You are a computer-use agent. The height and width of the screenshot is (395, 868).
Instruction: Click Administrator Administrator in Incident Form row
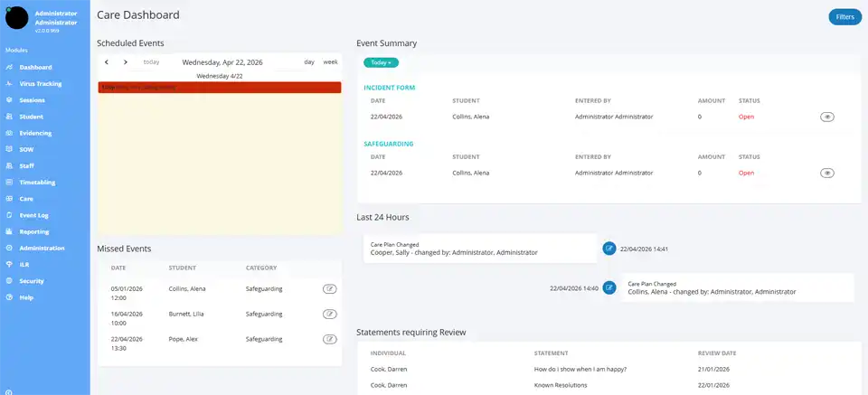[614, 117]
